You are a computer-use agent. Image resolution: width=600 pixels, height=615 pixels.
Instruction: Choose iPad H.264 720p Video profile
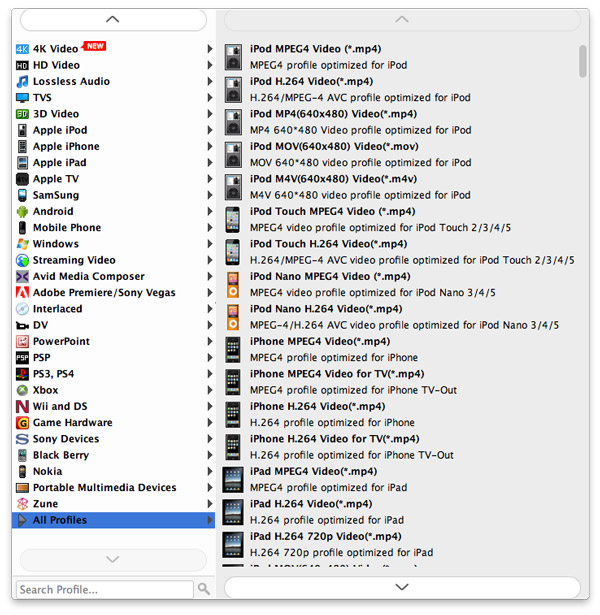[x=400, y=545]
